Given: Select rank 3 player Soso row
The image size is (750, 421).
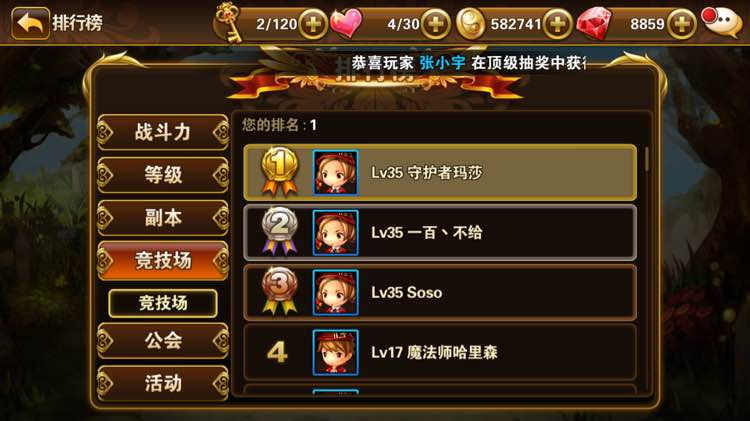Looking at the screenshot, I should [x=440, y=292].
